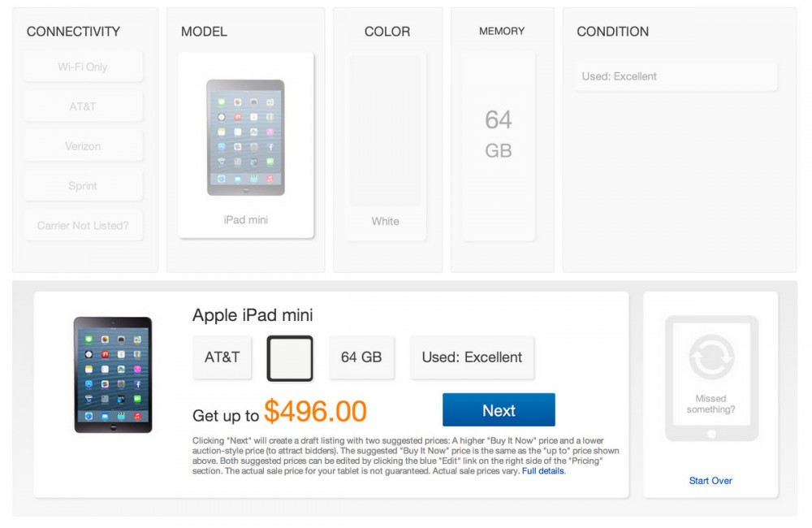Open the Full details link
Viewport: 812px width, 528px height.
click(542, 471)
